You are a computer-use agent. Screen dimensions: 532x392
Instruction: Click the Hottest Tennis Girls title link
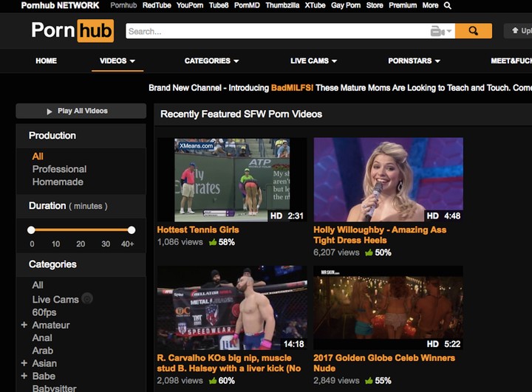click(198, 230)
